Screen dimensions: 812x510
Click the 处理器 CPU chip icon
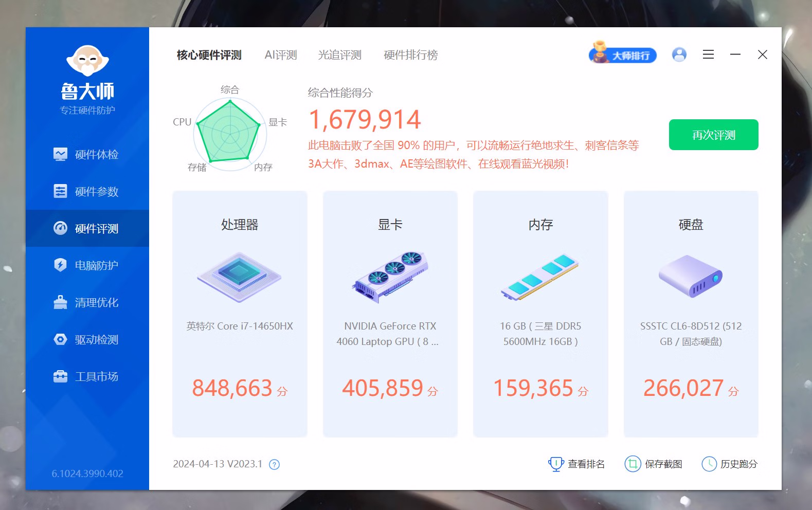tap(239, 277)
